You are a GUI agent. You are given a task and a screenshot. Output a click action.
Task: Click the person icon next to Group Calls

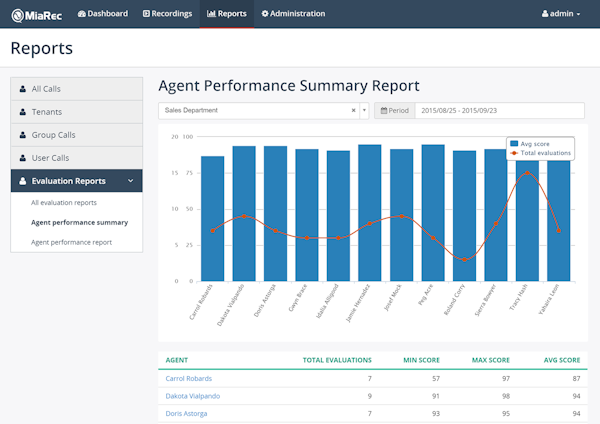pyautogui.click(x=23, y=135)
